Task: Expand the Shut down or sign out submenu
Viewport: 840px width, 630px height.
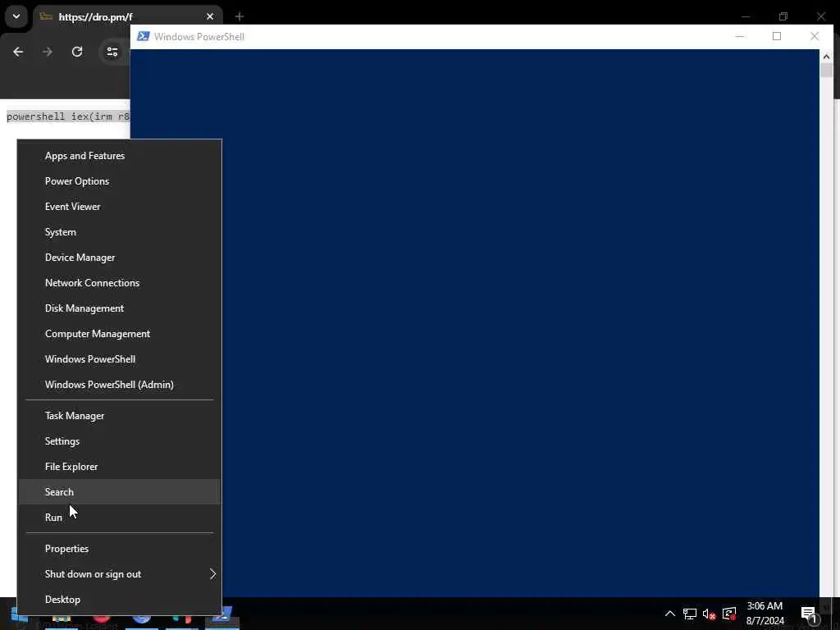Action: [x=120, y=574]
